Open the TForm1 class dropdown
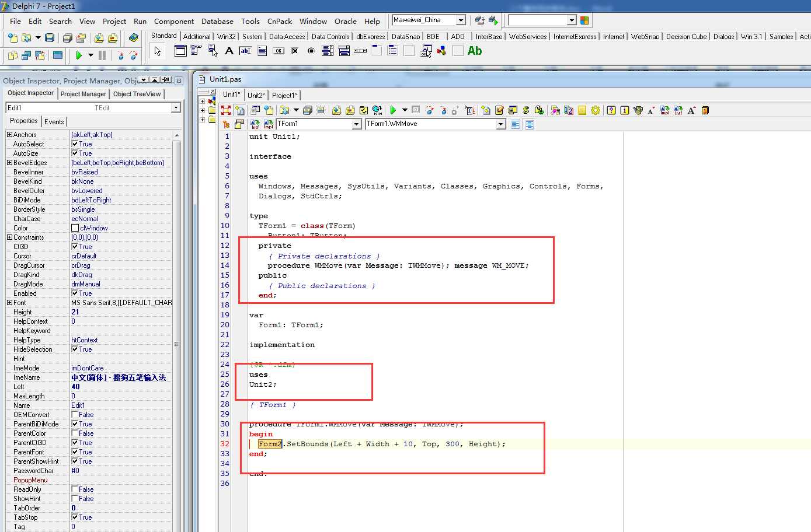811x532 pixels. [x=357, y=124]
